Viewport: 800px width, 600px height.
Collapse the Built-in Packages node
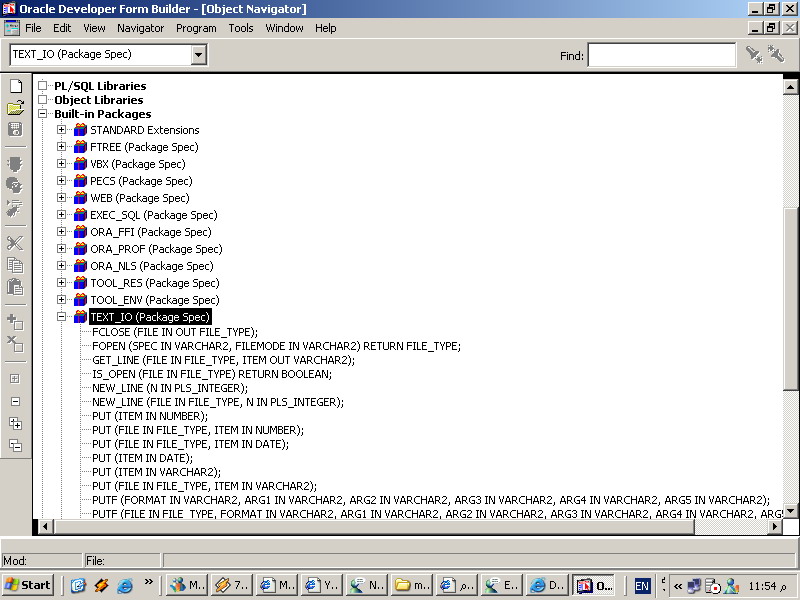43,114
